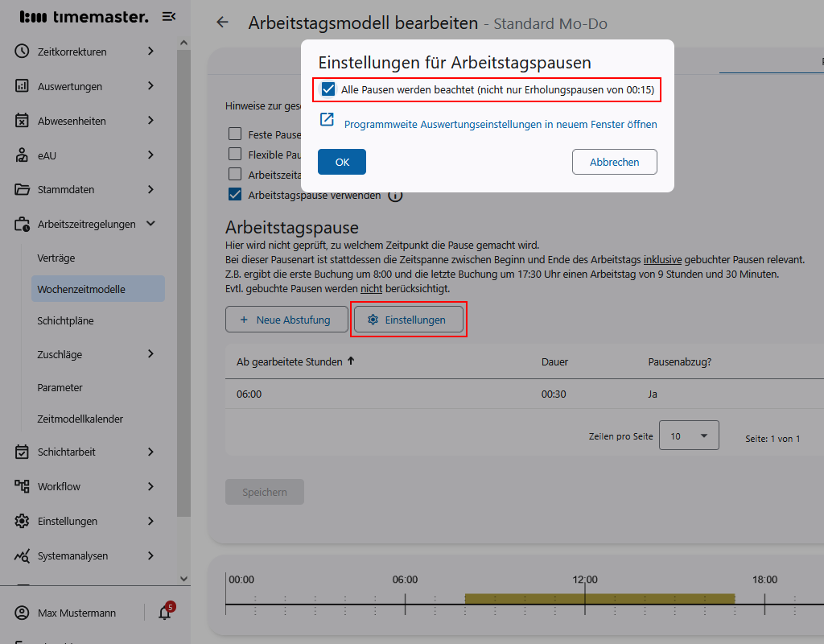Click the Workflow sidebar icon

click(x=23, y=486)
